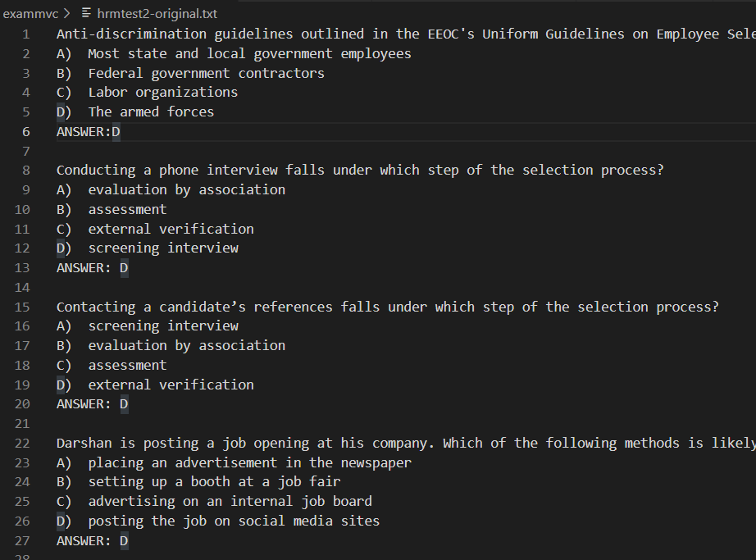Click the file icon beside hrmtest2-original.txt
756x560 pixels.
(84, 13)
